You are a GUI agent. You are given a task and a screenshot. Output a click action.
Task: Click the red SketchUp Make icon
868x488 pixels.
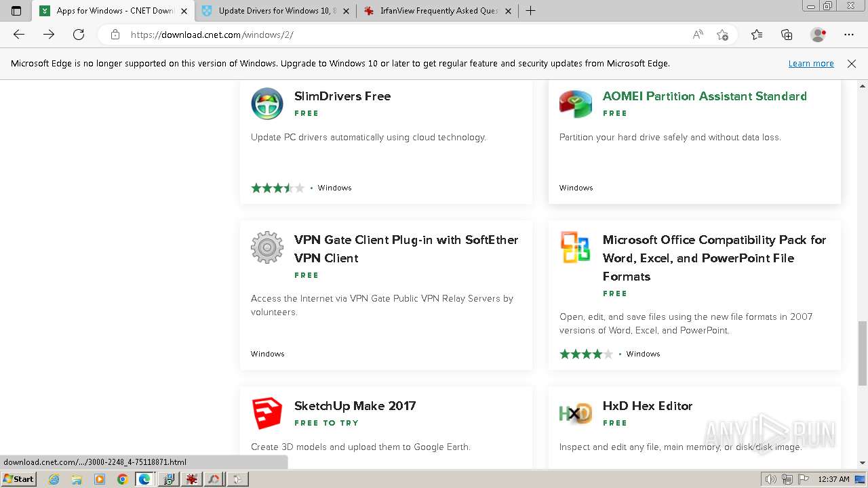[267, 413]
